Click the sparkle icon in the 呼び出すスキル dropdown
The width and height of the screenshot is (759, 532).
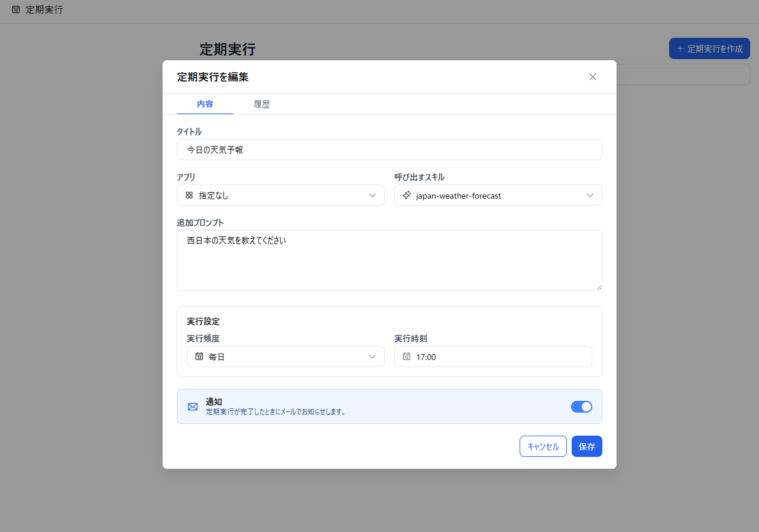(x=407, y=195)
